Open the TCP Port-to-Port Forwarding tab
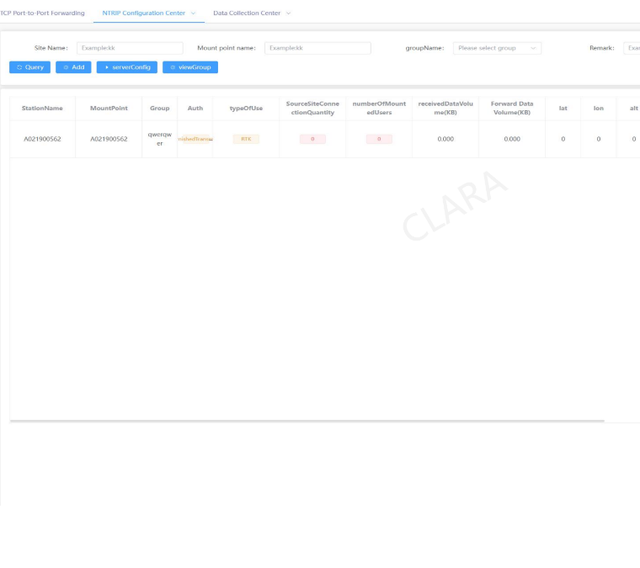 coord(42,13)
